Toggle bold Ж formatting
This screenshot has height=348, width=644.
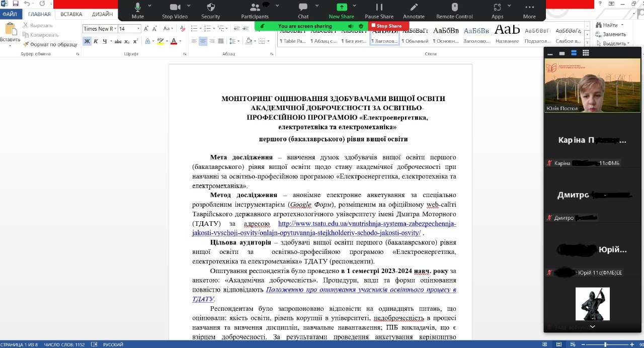[87, 41]
